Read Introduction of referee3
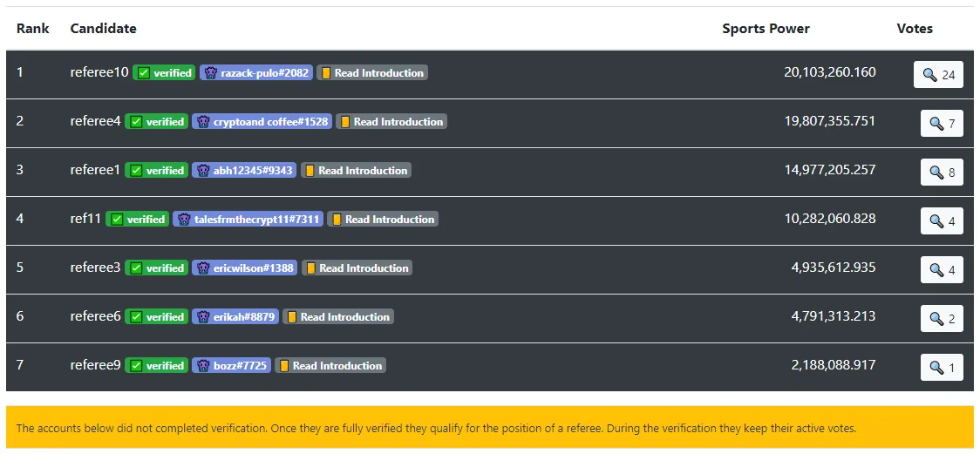Viewport: 980px width, 454px height. (x=357, y=268)
